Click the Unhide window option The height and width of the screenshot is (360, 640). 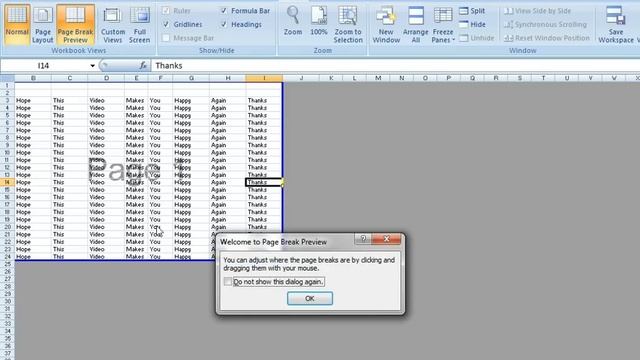pyautogui.click(x=476, y=38)
